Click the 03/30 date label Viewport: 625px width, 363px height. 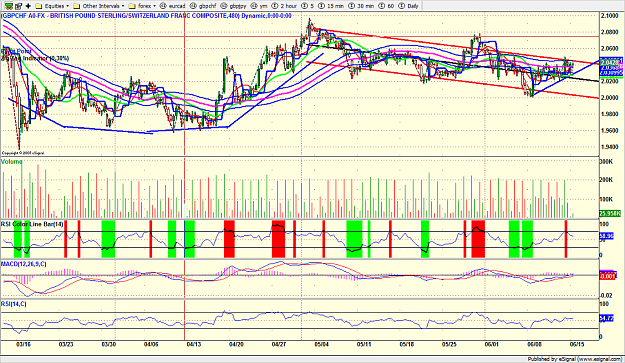[108, 344]
